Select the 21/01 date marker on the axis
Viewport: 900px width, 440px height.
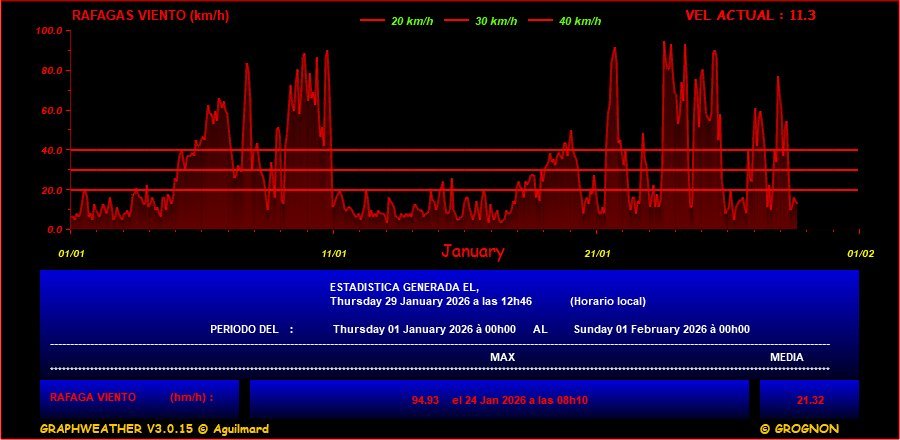click(597, 253)
